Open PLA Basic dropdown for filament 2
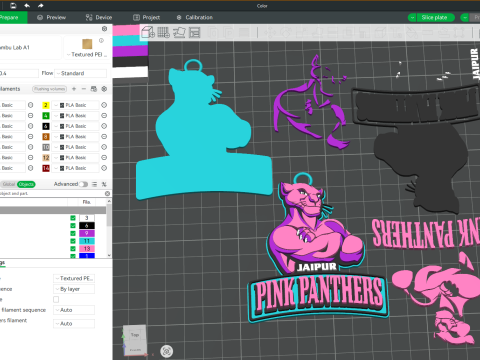The image size is (480, 360). 76,105
